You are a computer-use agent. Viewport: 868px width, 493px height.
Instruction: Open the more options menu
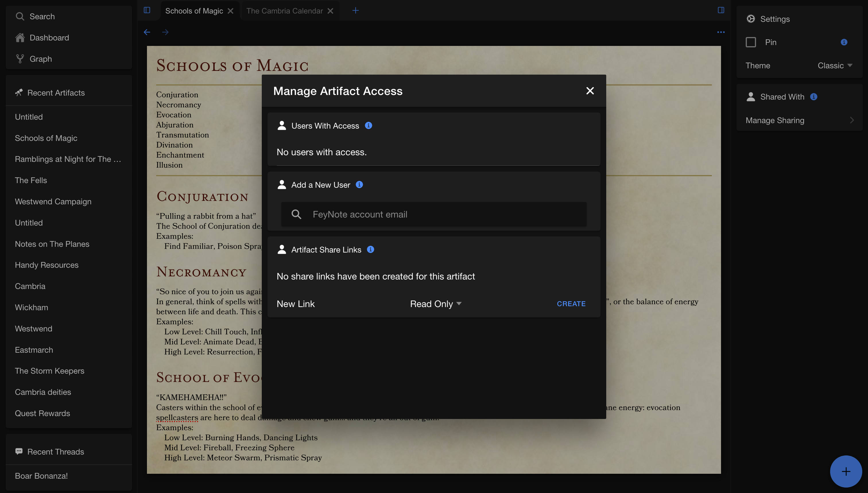[721, 32]
